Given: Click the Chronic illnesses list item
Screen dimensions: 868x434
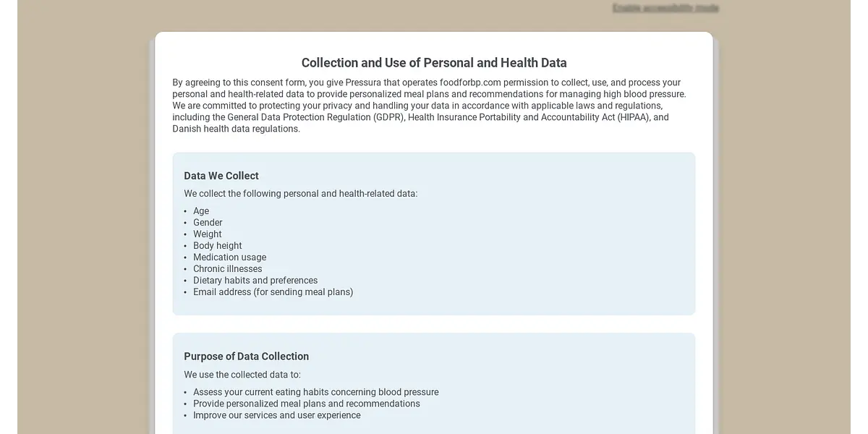Looking at the screenshot, I should (227, 269).
